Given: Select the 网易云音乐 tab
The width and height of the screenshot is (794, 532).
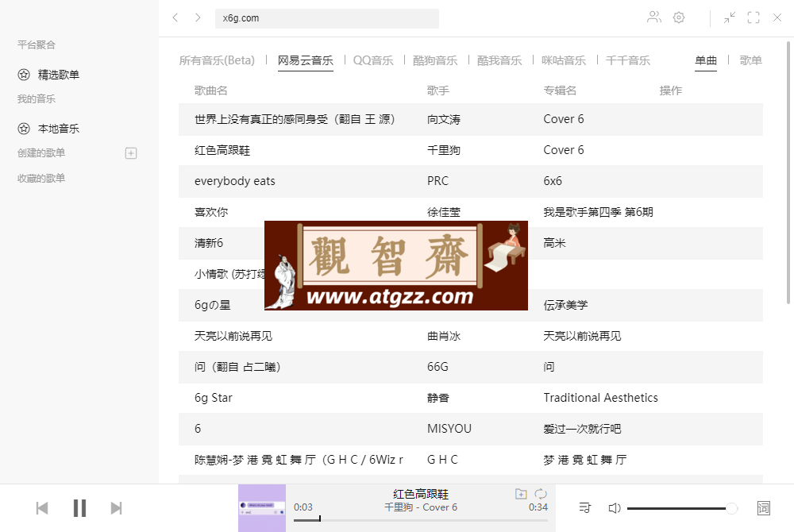Looking at the screenshot, I should pos(306,60).
